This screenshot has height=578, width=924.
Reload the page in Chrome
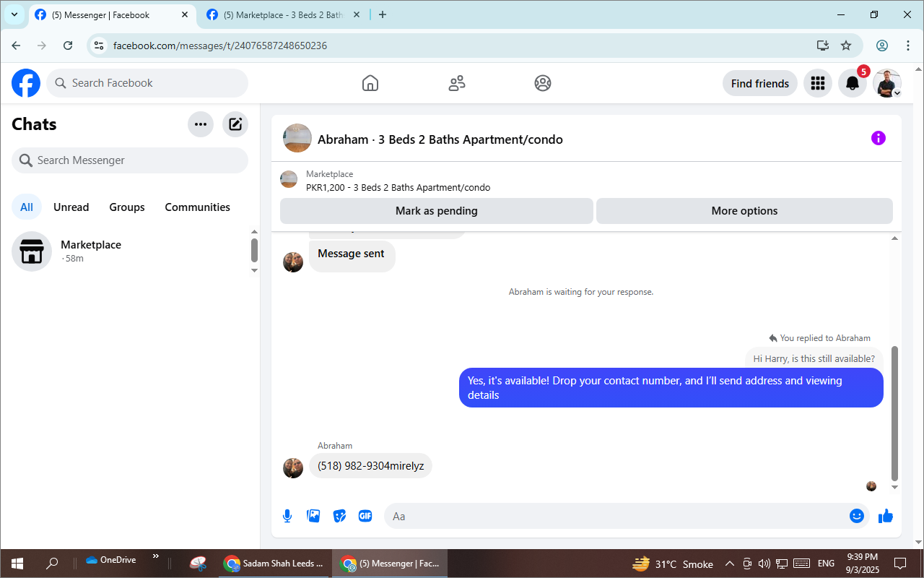[x=68, y=46]
